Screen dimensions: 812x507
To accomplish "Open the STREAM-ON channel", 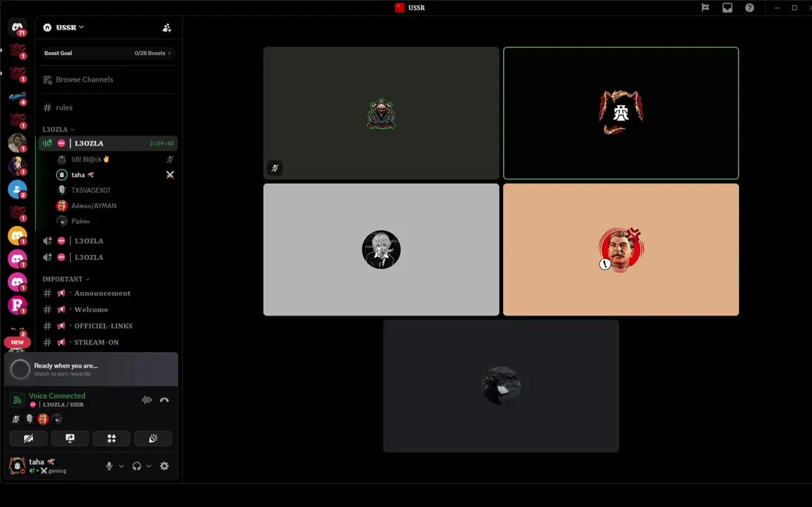I will pyautogui.click(x=108, y=342).
